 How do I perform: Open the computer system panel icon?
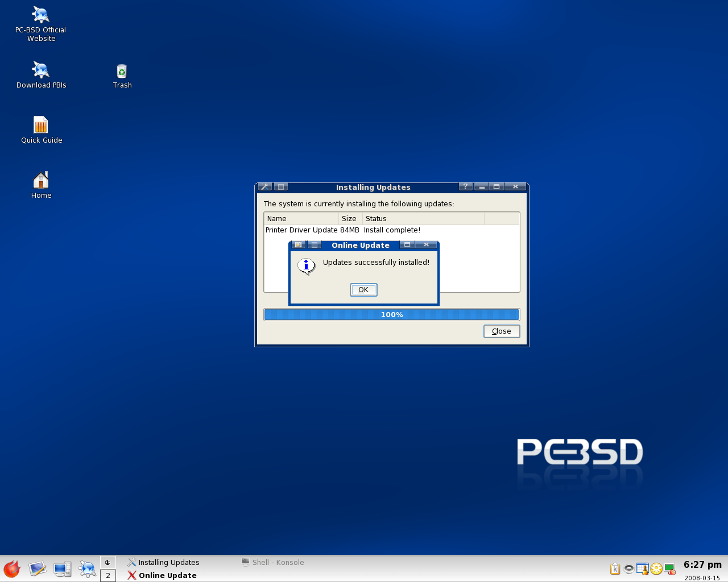[62, 569]
